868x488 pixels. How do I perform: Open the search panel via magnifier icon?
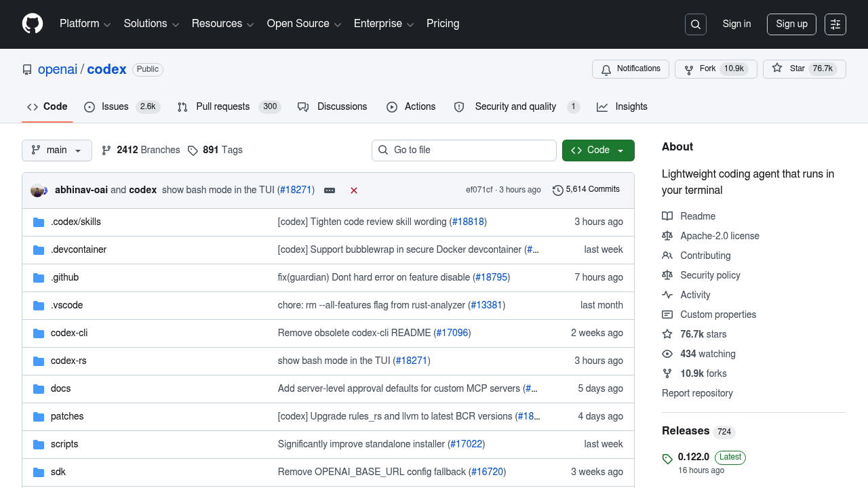[x=695, y=24]
